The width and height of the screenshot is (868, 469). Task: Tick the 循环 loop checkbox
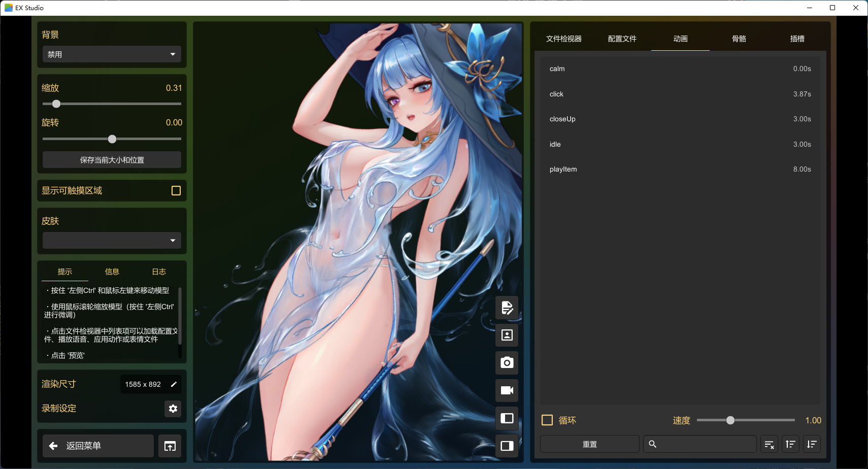[547, 420]
